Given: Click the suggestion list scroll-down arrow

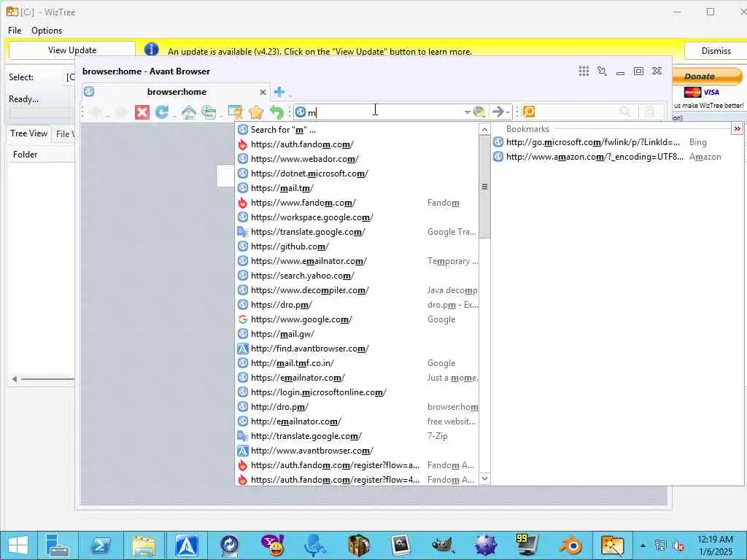Looking at the screenshot, I should 484,478.
